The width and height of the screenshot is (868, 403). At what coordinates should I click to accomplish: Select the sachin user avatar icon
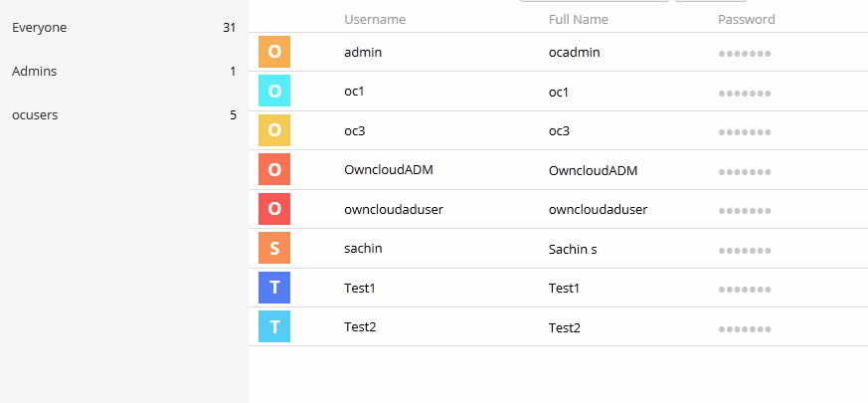(x=274, y=248)
